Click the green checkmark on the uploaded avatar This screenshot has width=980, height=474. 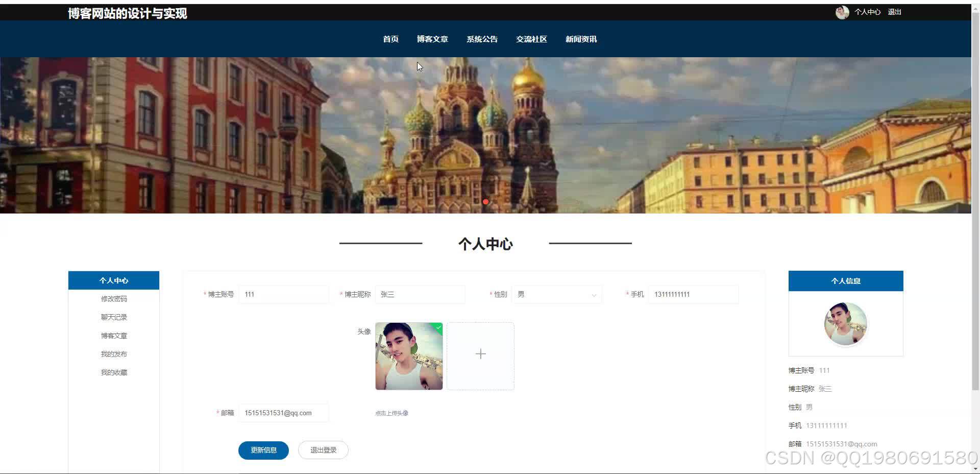pos(437,328)
